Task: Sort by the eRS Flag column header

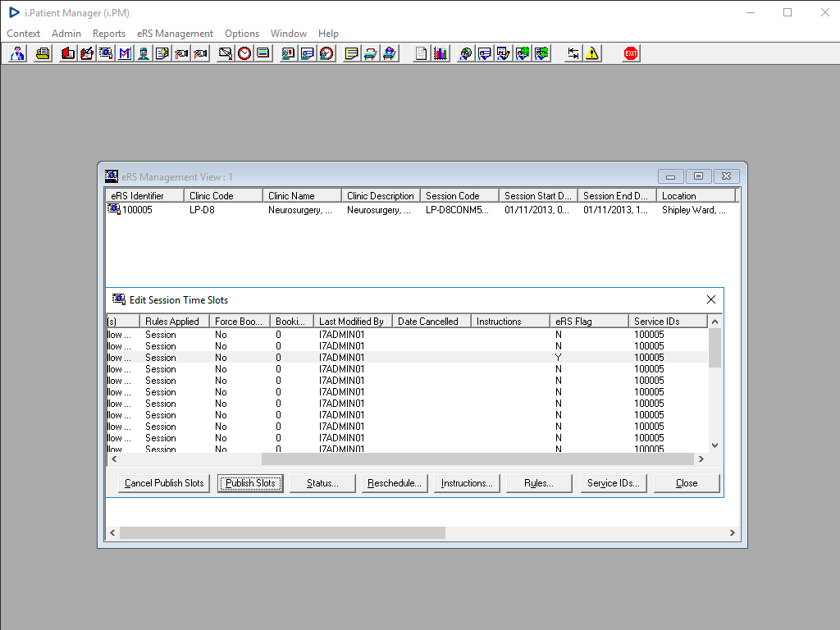Action: [589, 322]
